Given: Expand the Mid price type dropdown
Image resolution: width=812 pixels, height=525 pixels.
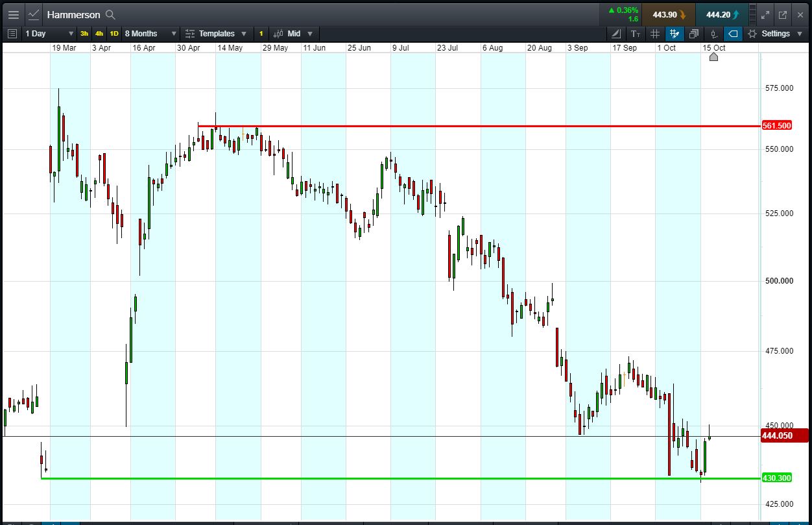Looking at the screenshot, I should click(293, 34).
